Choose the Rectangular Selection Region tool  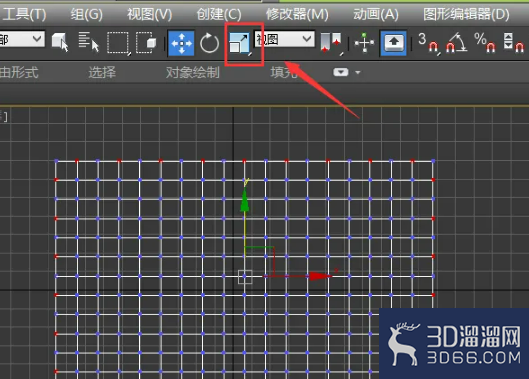pos(118,43)
